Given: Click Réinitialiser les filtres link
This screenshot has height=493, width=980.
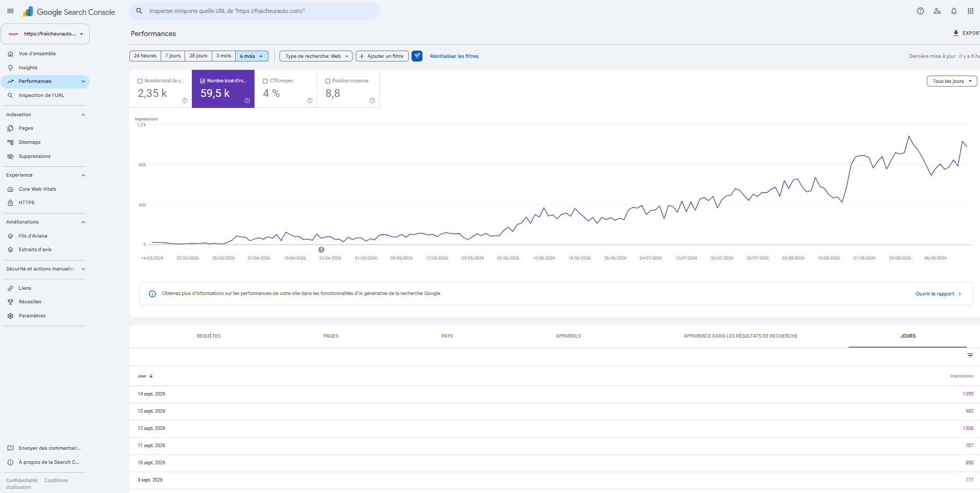Looking at the screenshot, I should point(454,56).
